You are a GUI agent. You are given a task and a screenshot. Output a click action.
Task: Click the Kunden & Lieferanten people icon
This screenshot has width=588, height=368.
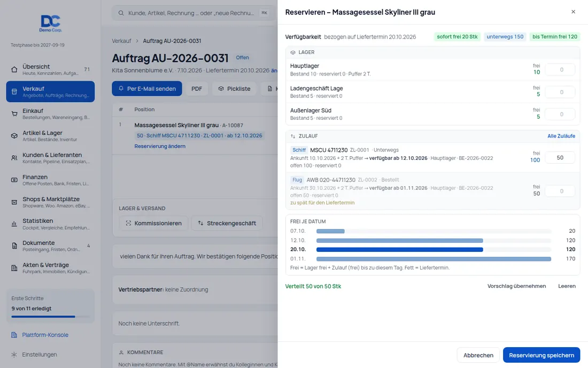[14, 158]
